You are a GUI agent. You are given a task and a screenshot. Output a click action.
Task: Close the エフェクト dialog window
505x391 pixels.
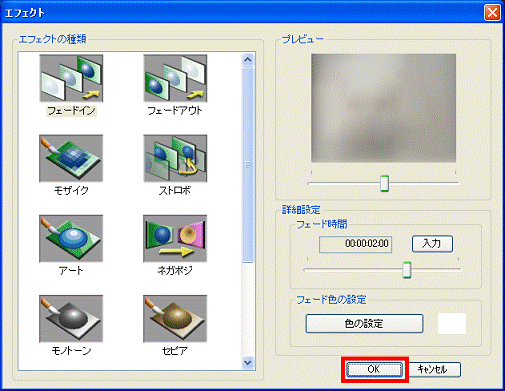(492, 13)
